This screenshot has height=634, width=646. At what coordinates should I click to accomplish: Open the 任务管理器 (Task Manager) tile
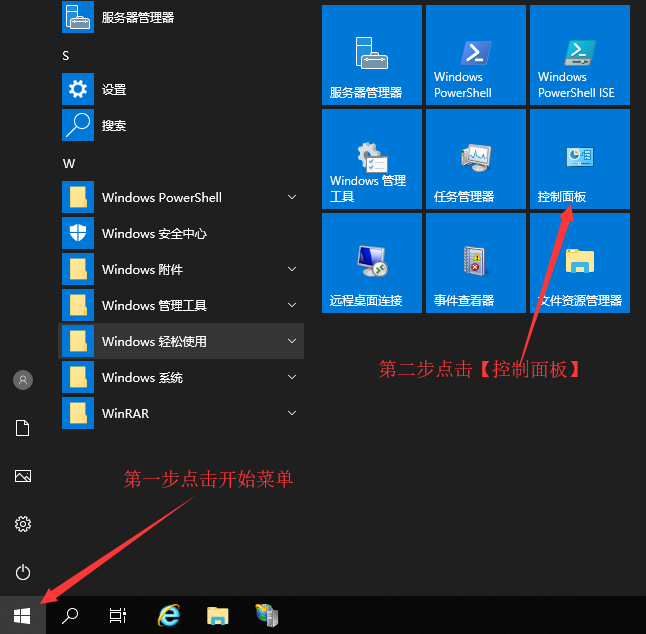[475, 160]
